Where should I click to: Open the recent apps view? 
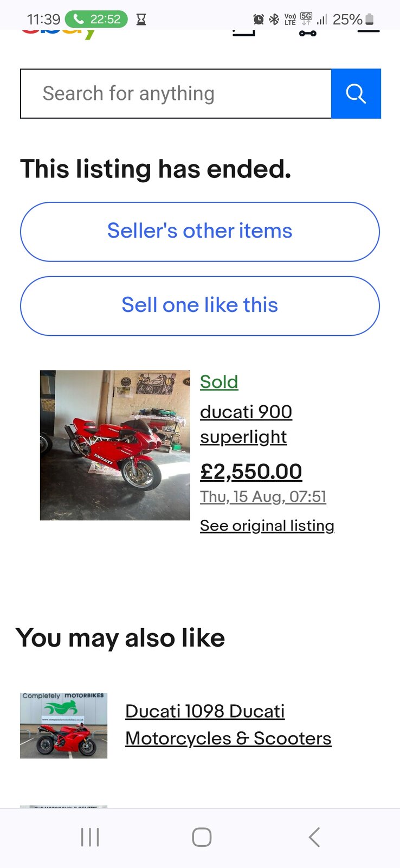tap(90, 837)
